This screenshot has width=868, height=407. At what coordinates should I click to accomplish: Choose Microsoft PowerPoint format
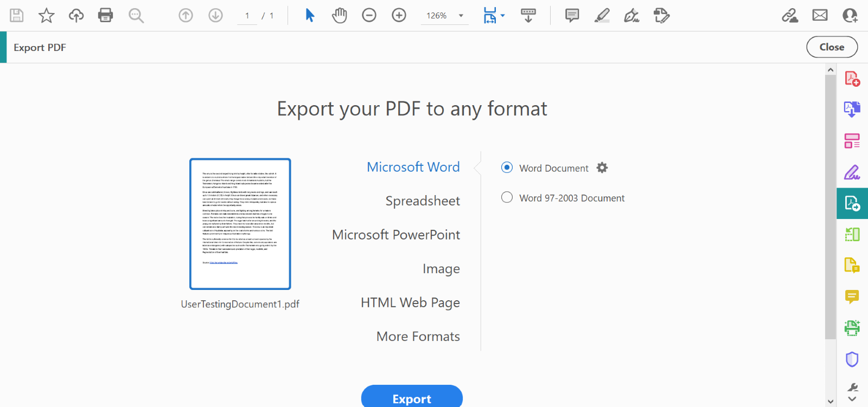396,235
